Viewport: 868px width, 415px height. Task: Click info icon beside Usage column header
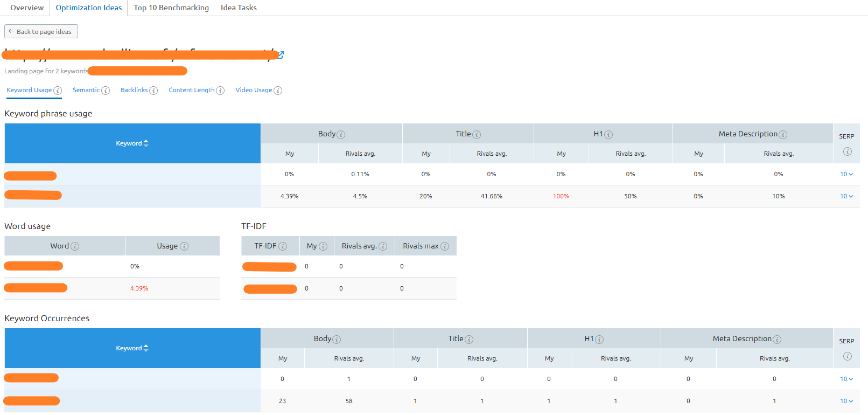(x=184, y=246)
